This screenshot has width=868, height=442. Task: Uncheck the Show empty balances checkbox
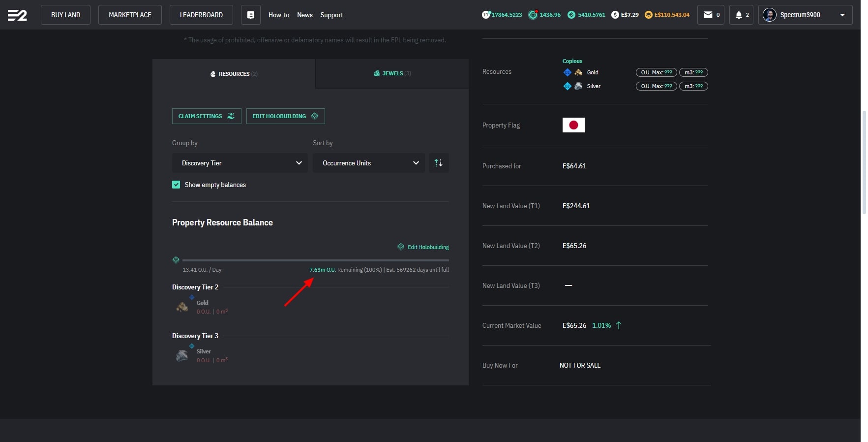176,185
